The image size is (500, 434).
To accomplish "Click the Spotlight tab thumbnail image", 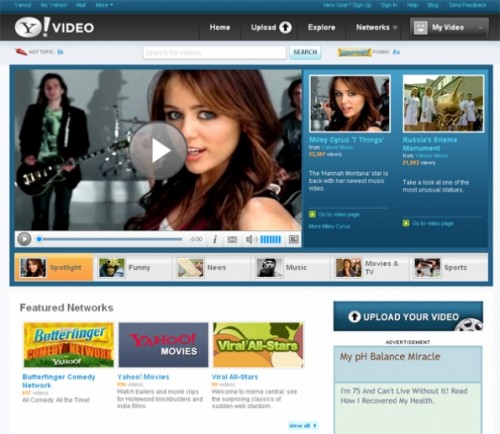I will pyautogui.click(x=33, y=267).
